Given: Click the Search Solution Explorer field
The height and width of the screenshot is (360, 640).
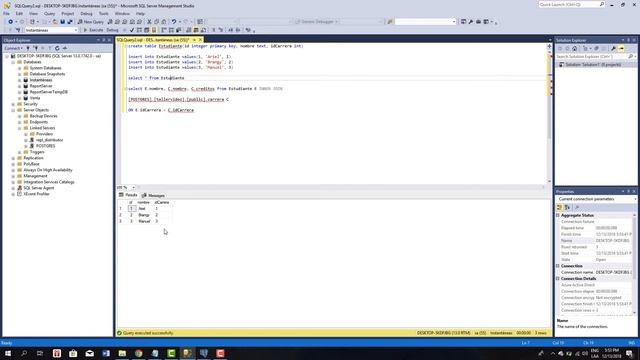Looking at the screenshot, I should [591, 56].
